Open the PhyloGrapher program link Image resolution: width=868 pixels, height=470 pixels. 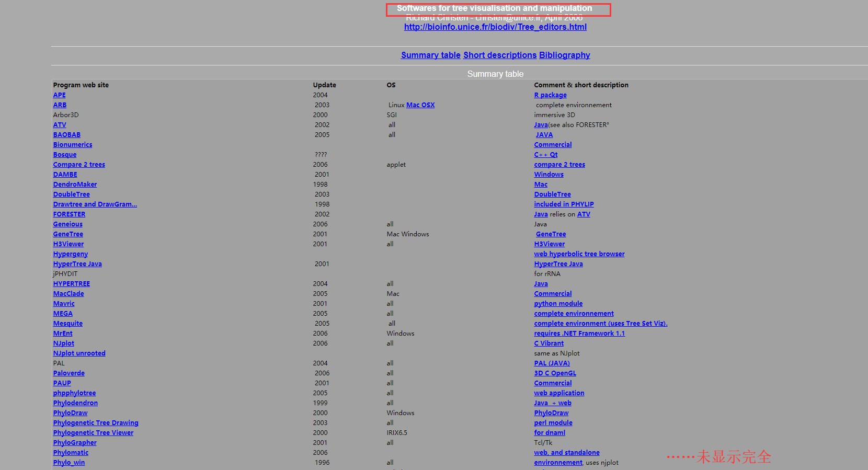[75, 443]
